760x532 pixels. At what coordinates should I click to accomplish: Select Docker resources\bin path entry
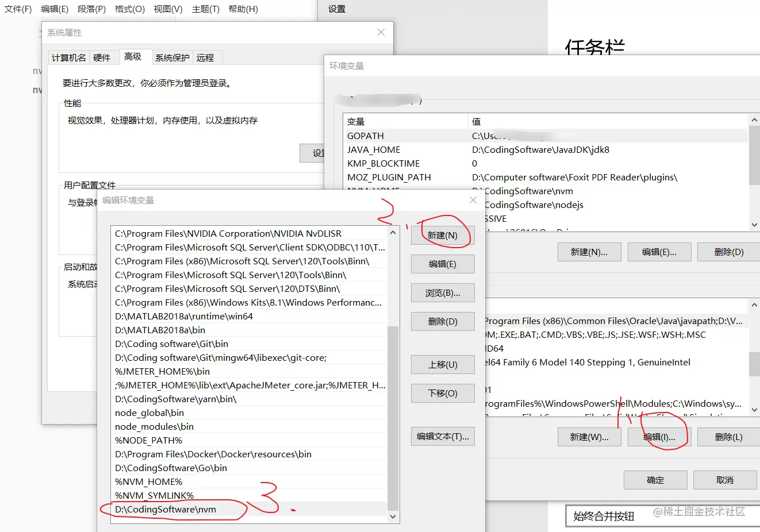tap(250, 454)
